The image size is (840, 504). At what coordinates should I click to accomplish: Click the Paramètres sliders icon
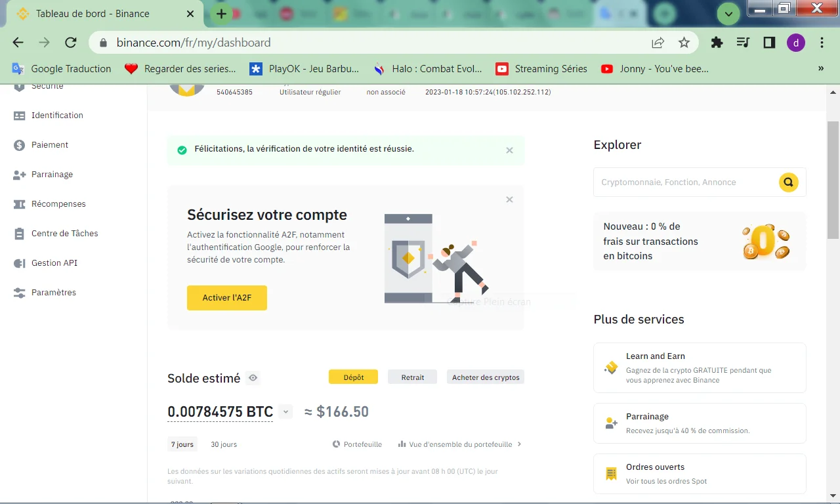click(x=20, y=293)
